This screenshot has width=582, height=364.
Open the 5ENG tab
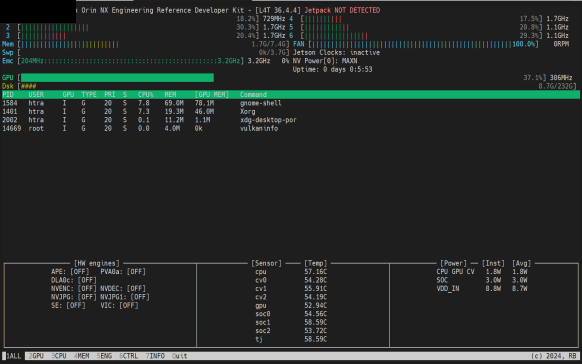tap(104, 356)
